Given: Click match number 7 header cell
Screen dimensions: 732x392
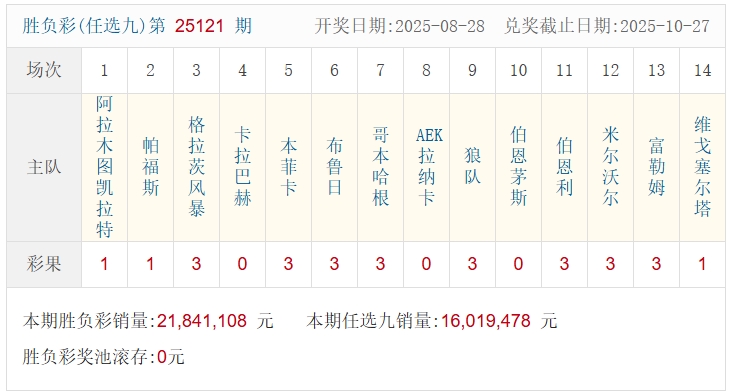Looking at the screenshot, I should point(380,70).
